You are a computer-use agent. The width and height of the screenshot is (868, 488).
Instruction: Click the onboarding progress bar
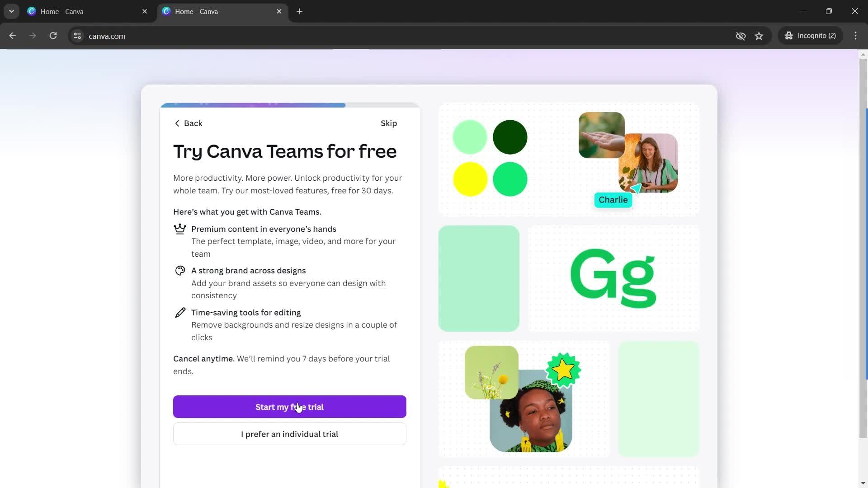coord(290,105)
